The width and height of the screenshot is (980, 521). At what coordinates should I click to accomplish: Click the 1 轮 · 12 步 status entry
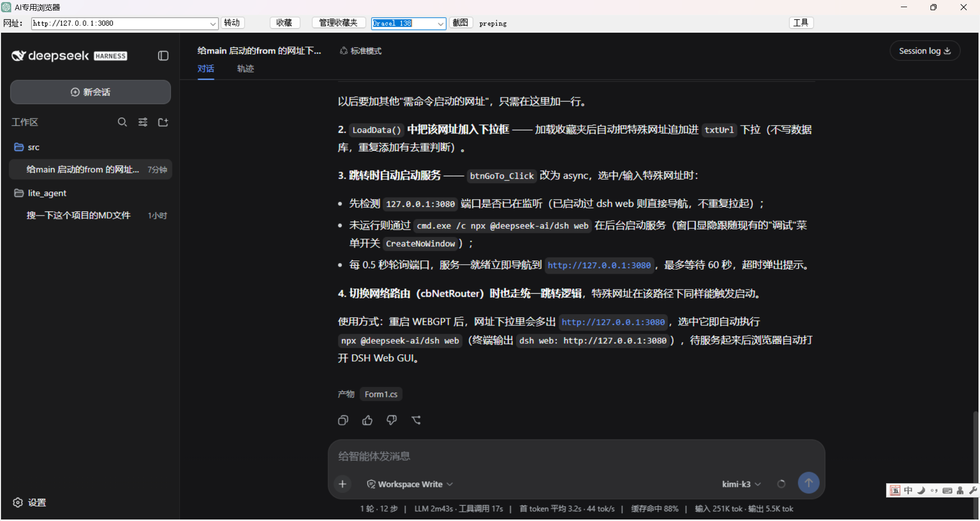(x=379, y=509)
